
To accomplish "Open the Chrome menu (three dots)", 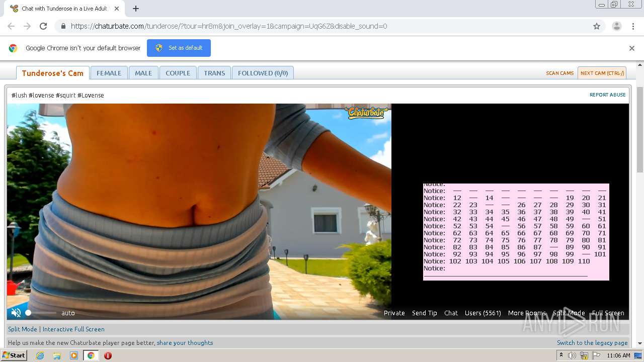I will tap(633, 26).
